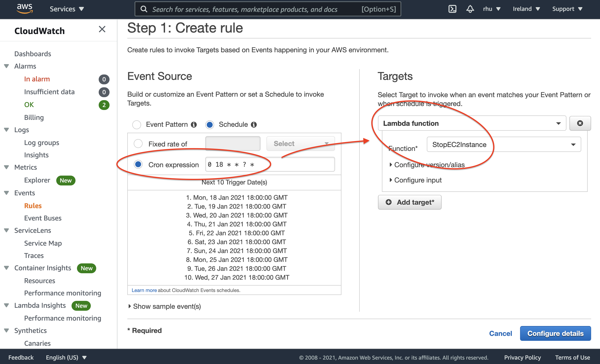Click the AWS logo home icon

point(25,9)
